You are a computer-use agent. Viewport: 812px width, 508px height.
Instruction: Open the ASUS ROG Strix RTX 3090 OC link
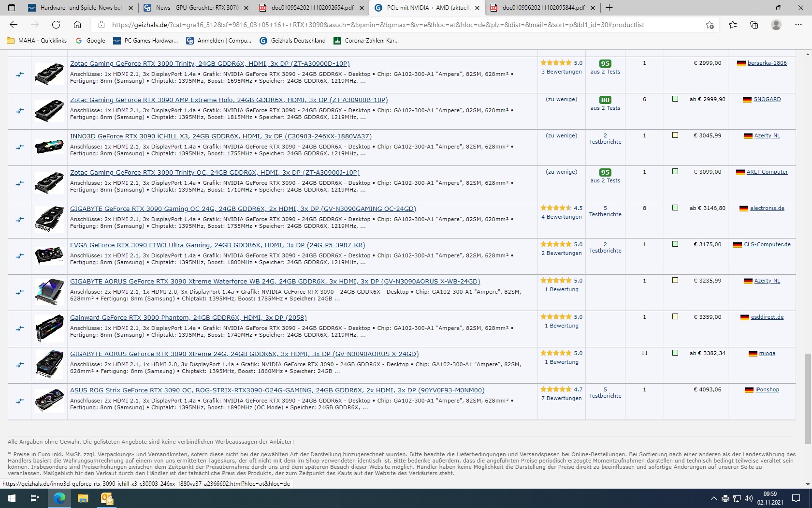tap(277, 390)
